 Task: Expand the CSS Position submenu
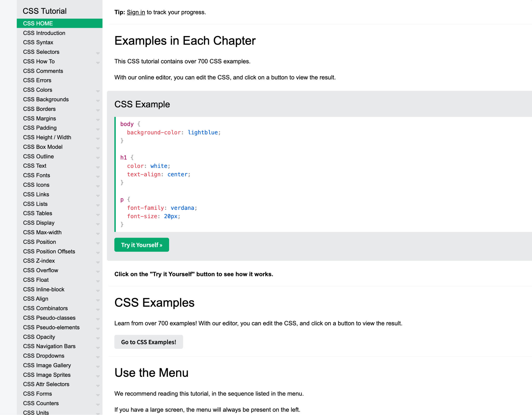(x=98, y=243)
